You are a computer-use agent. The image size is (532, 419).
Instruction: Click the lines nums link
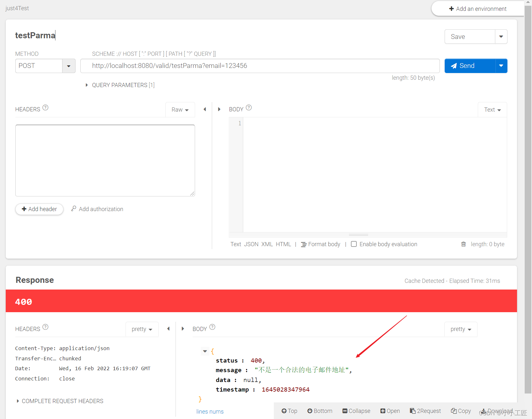(210, 411)
